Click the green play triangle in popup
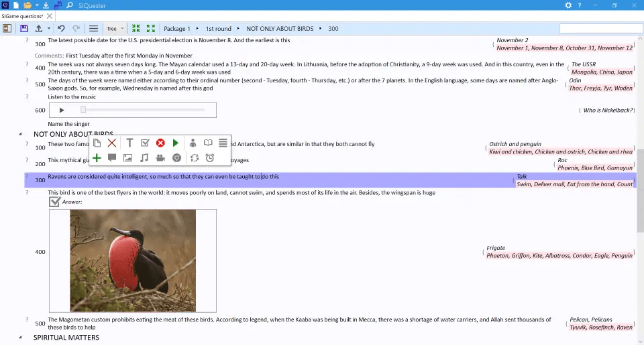This screenshot has height=345, width=644. click(x=176, y=143)
